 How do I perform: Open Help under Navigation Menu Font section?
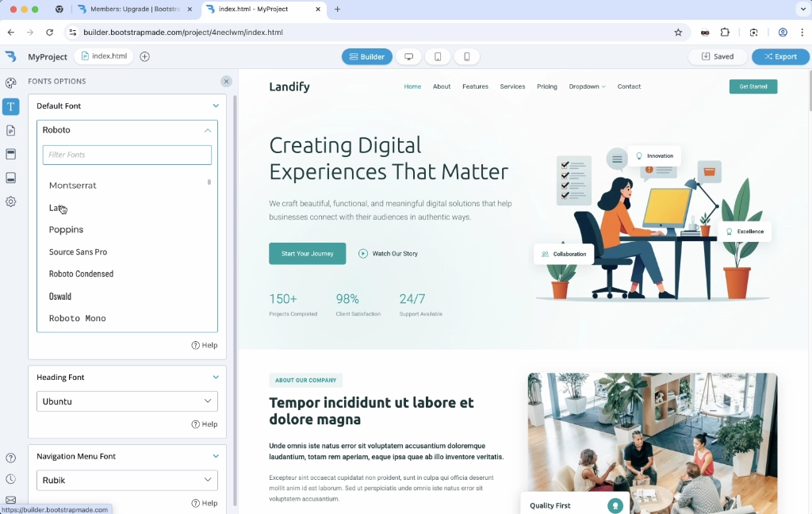click(205, 503)
